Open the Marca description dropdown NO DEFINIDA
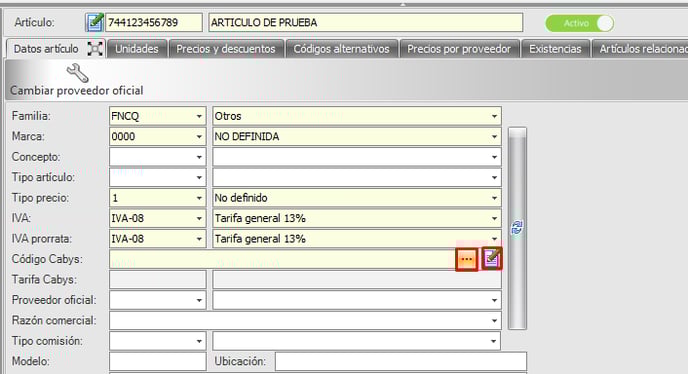Image resolution: width=688 pixels, height=374 pixels. click(494, 137)
